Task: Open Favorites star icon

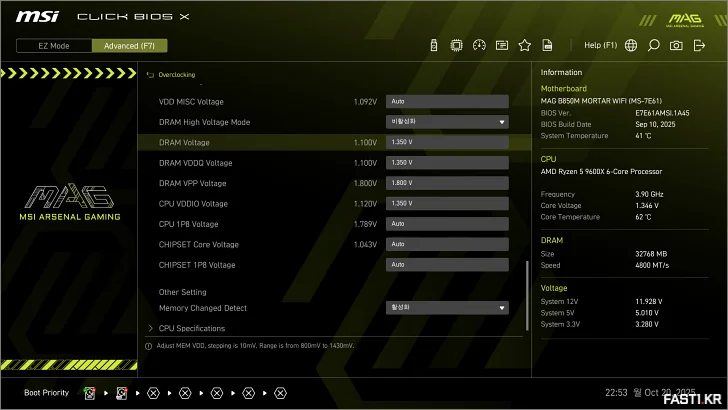Action: coord(525,46)
